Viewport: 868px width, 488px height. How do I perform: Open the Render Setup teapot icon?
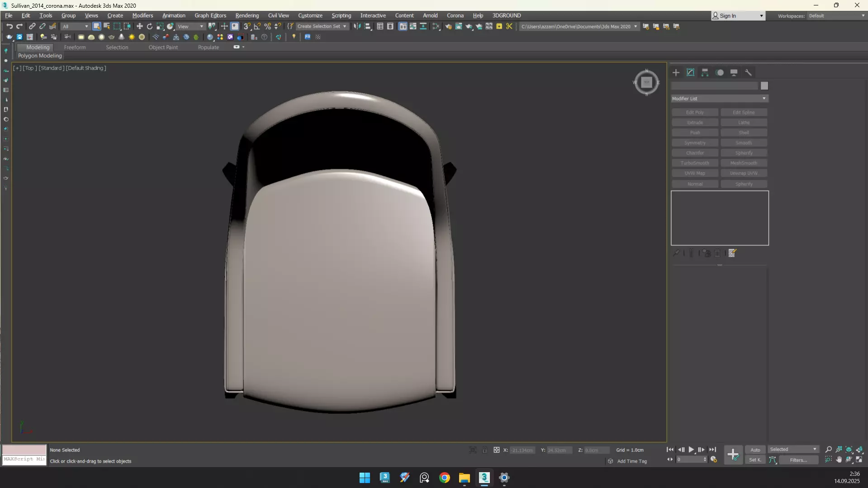coord(448,26)
